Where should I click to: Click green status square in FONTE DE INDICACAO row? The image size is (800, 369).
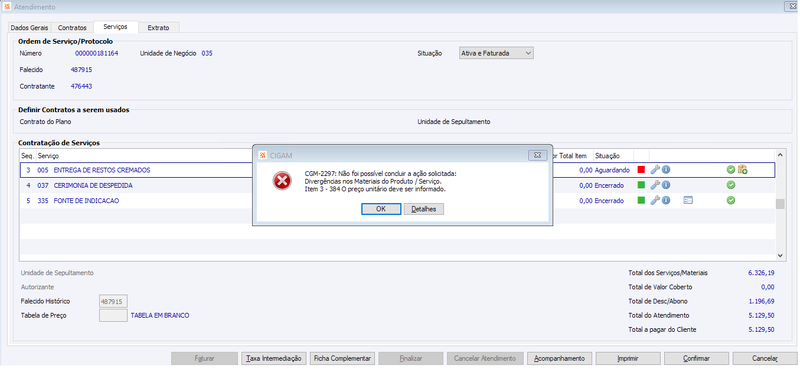click(641, 201)
